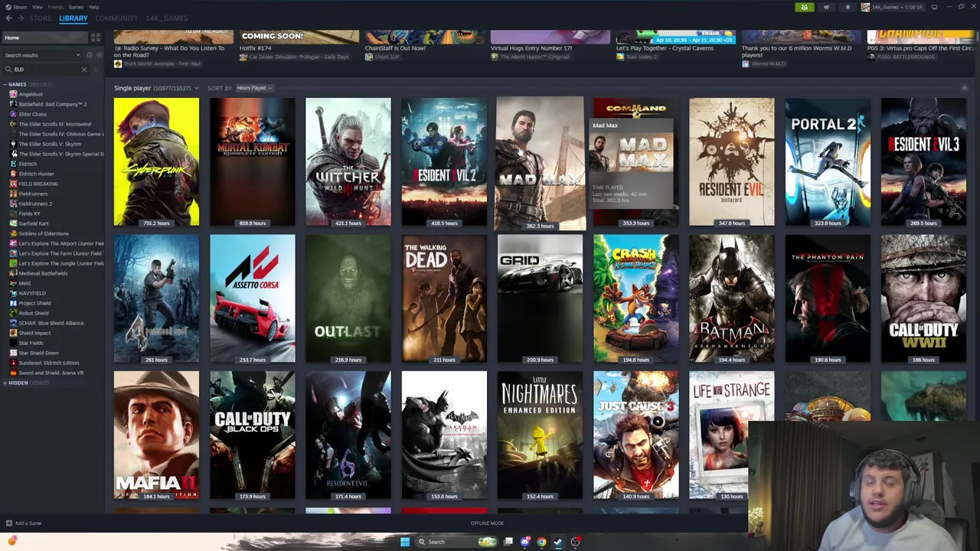This screenshot has width=980, height=551.
Task: Open the Mafia II cover
Action: tap(156, 435)
